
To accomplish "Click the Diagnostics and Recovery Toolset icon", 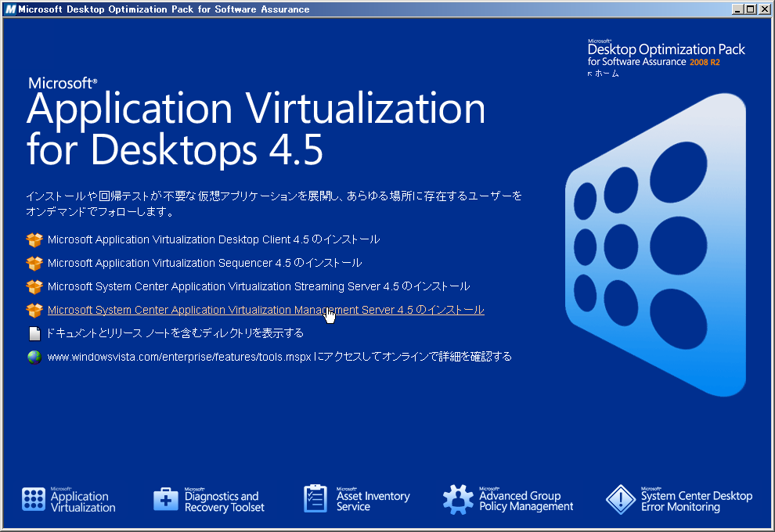I will [x=166, y=499].
